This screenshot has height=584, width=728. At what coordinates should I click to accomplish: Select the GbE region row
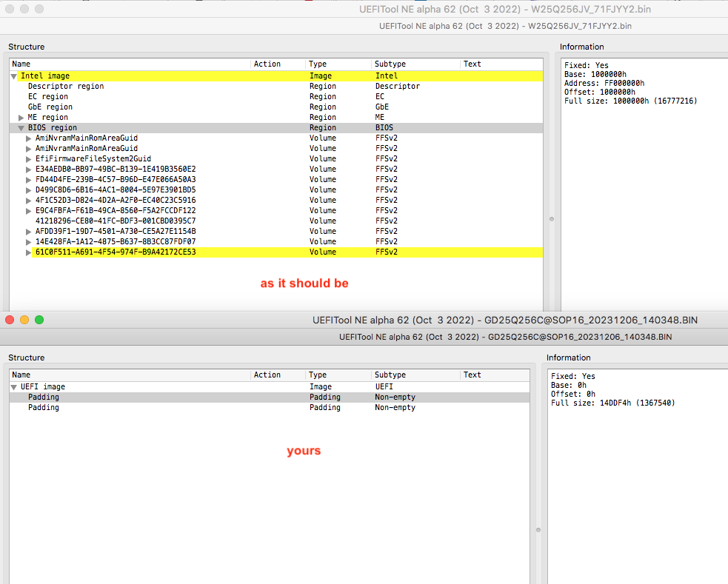click(276, 107)
